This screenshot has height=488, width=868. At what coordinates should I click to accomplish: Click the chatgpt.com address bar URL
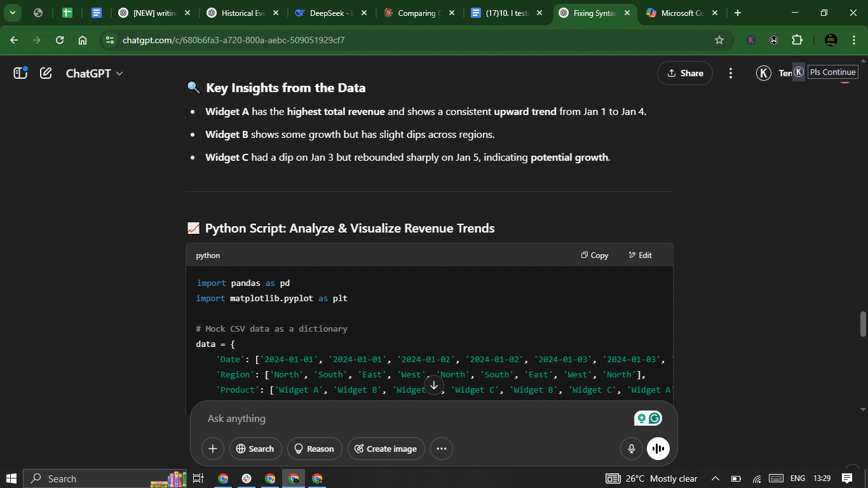point(233,40)
